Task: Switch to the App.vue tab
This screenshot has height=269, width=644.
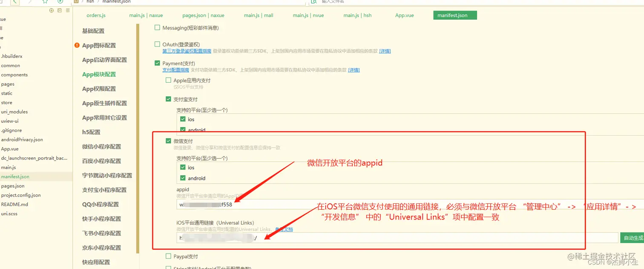Action: coord(404,15)
